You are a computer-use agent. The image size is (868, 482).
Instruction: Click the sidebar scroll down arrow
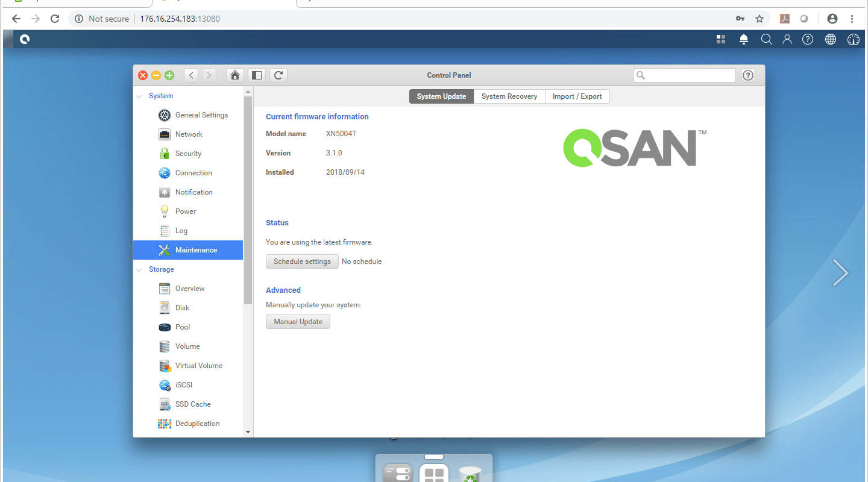click(x=248, y=432)
